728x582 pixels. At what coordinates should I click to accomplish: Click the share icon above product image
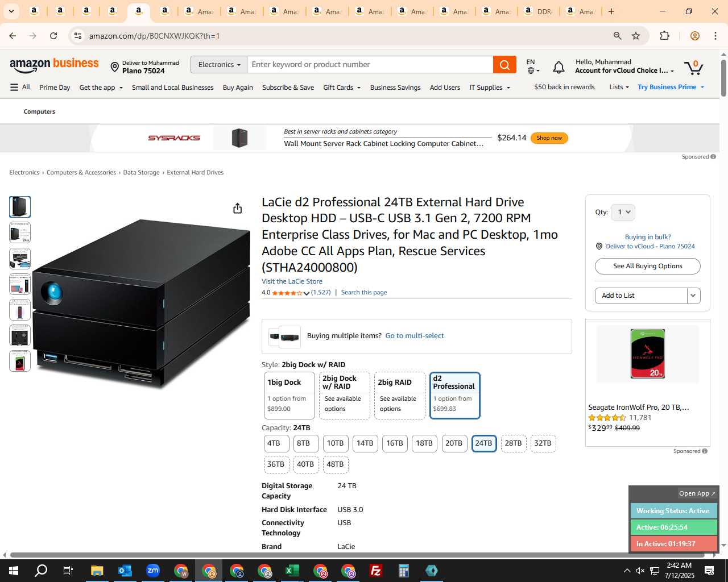pyautogui.click(x=238, y=209)
